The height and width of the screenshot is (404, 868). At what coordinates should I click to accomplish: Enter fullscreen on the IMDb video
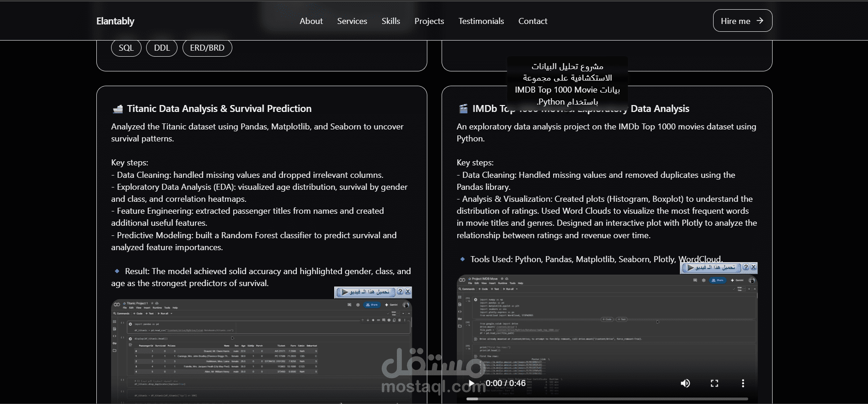[714, 383]
